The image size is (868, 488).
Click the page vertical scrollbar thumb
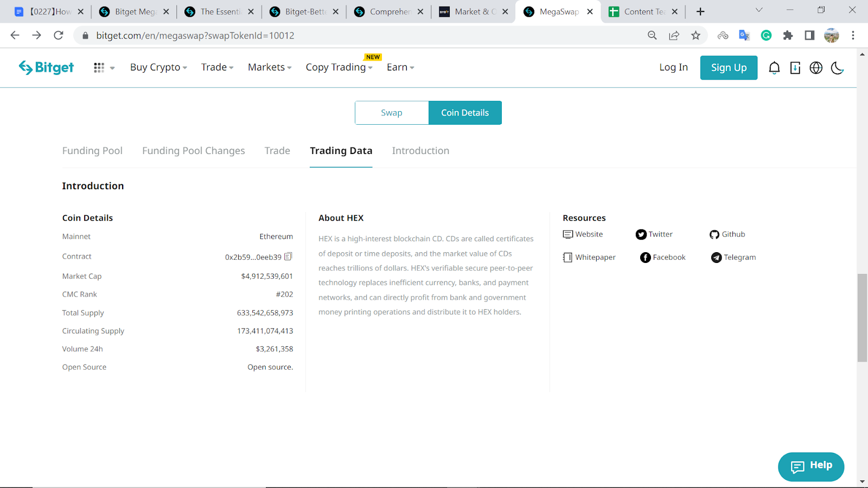click(x=862, y=318)
